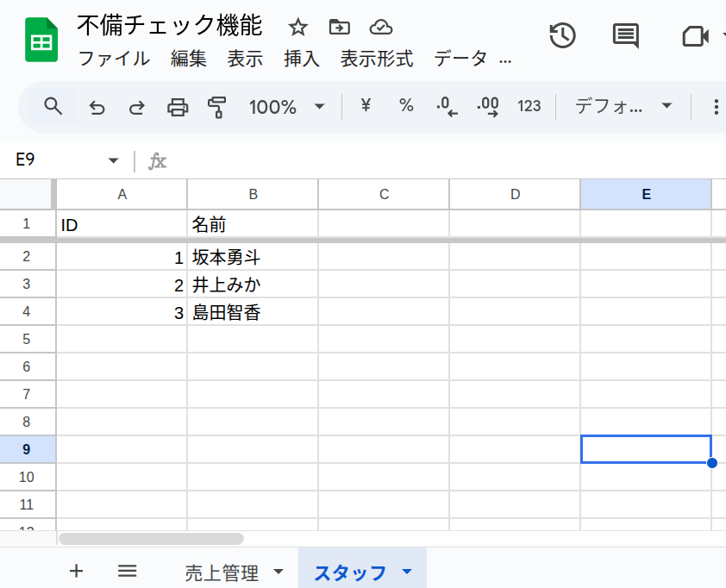Star the 不備チェック機能 spreadsheet

[x=297, y=28]
